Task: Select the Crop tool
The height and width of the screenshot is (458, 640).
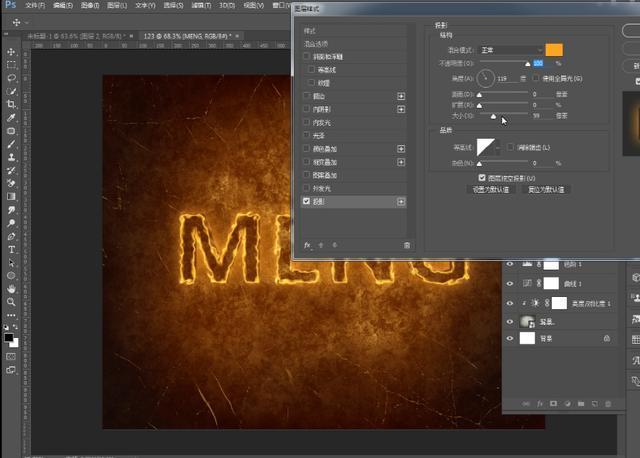Action: (11, 104)
